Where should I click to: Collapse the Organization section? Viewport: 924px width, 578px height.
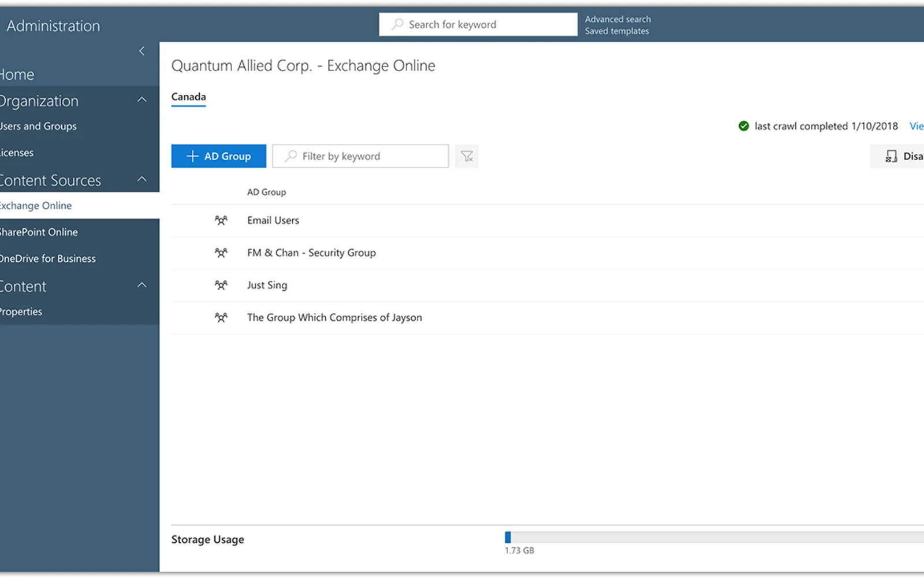pos(141,100)
